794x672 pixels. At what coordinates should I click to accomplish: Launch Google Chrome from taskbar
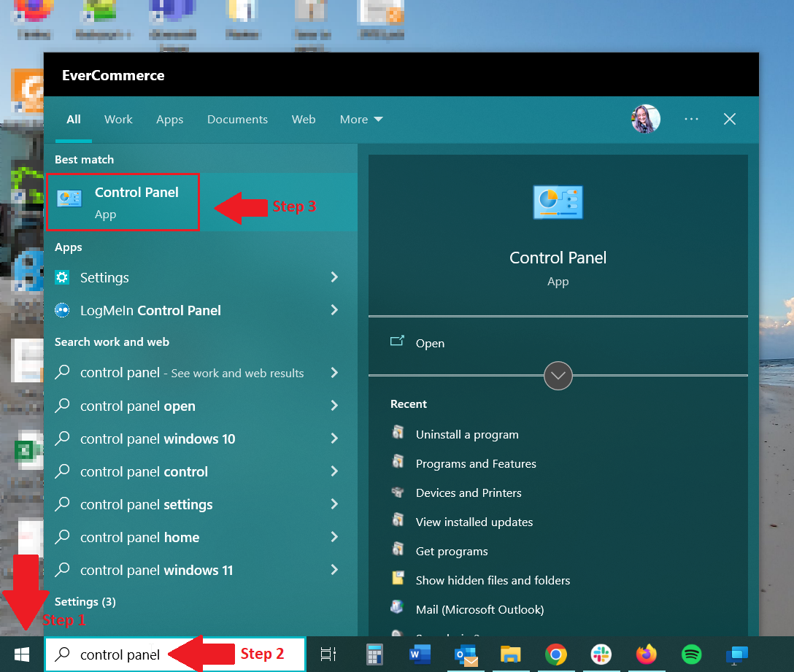pos(555,654)
